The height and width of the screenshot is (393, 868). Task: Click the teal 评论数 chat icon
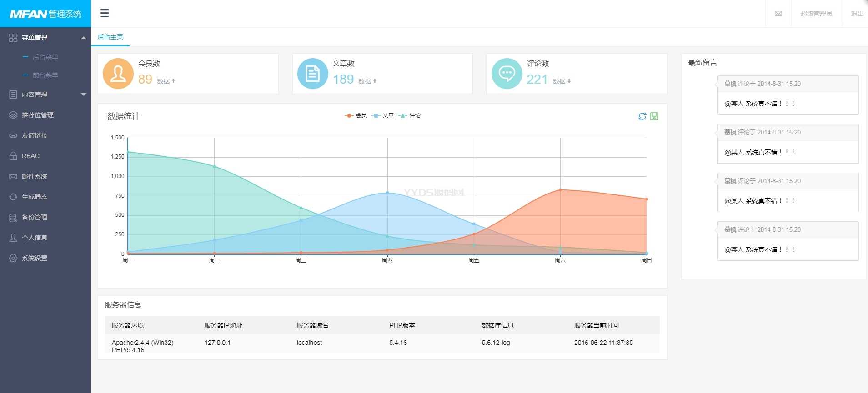(507, 74)
